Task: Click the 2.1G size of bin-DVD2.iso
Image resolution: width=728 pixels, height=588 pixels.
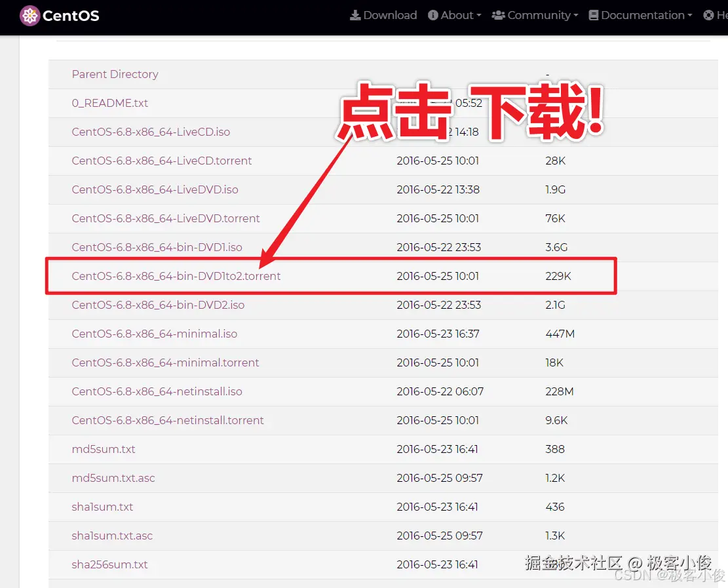Action: coord(555,305)
